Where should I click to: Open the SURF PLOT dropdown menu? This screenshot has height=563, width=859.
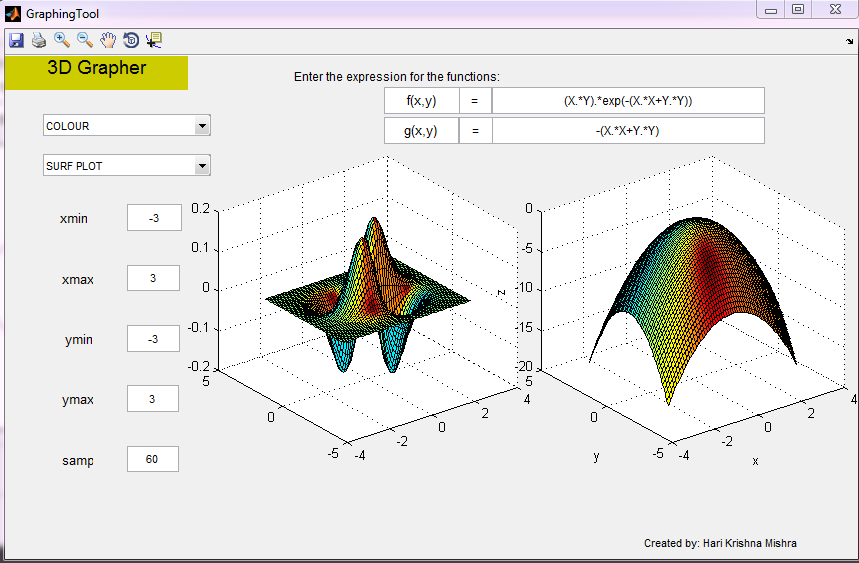[x=127, y=165]
